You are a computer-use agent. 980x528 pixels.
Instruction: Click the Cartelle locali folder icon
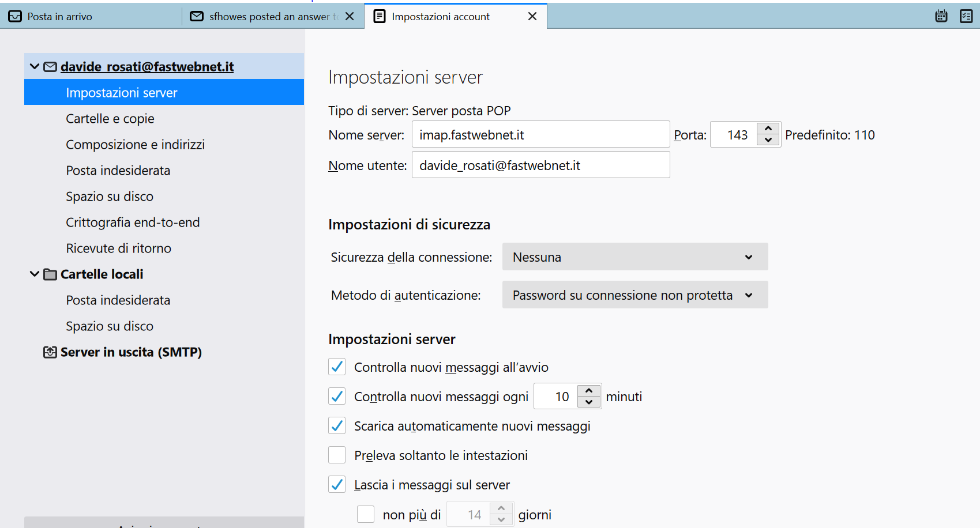[50, 274]
